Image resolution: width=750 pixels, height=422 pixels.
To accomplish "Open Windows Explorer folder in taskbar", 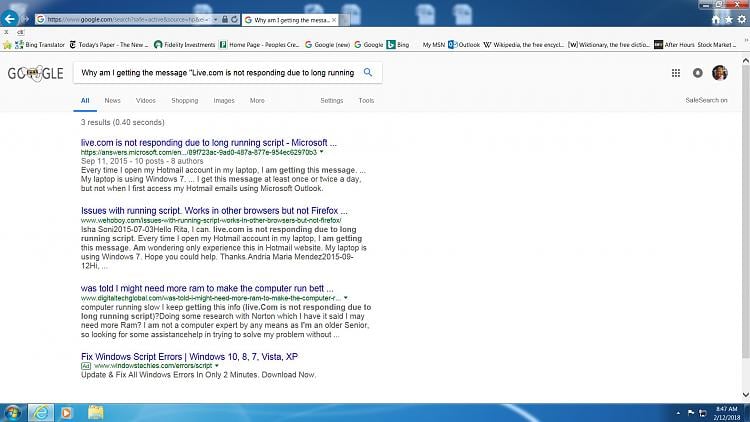I will tap(95, 412).
